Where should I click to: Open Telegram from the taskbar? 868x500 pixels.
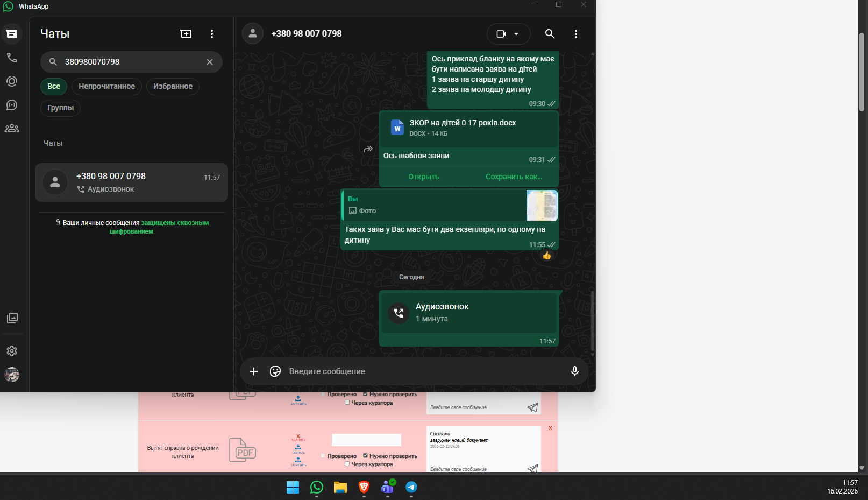[x=411, y=487]
